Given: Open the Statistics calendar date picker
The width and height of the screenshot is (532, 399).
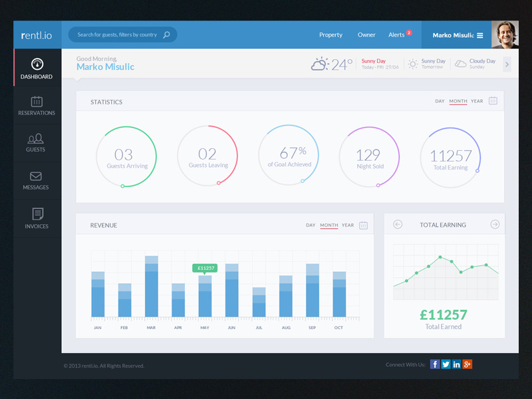Looking at the screenshot, I should 493,101.
